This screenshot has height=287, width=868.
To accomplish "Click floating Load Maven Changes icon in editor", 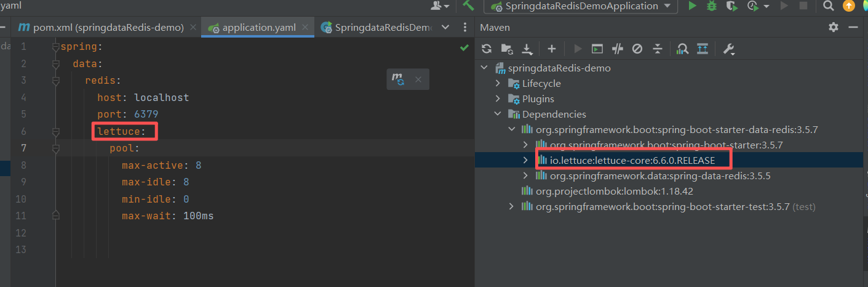I will tap(398, 79).
